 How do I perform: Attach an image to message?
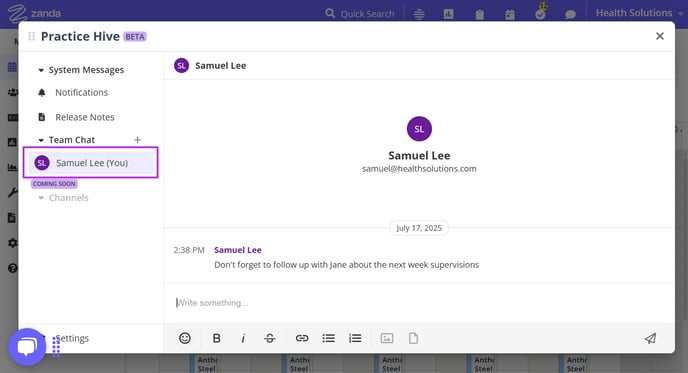[x=387, y=338]
